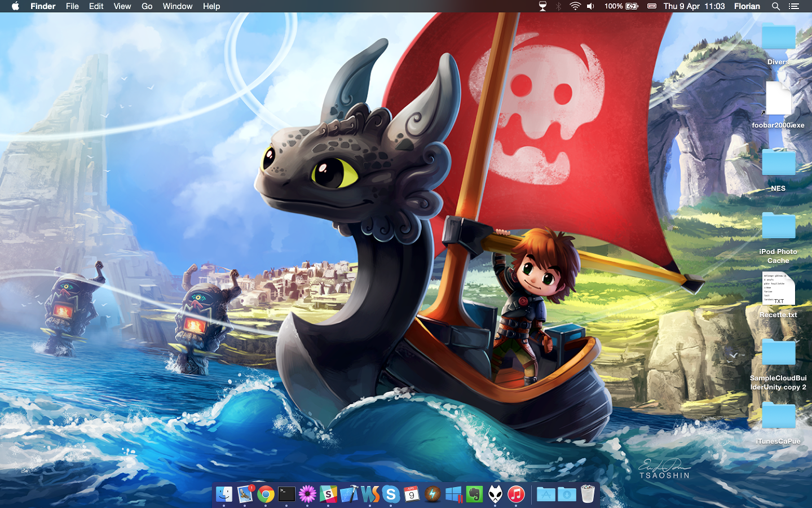
Task: Open Slack in the Dock
Action: (328, 494)
